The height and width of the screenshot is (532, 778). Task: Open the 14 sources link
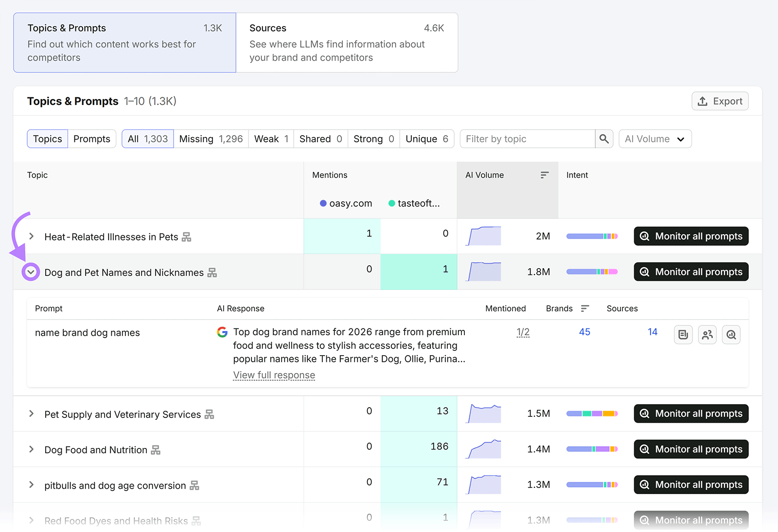pos(653,332)
